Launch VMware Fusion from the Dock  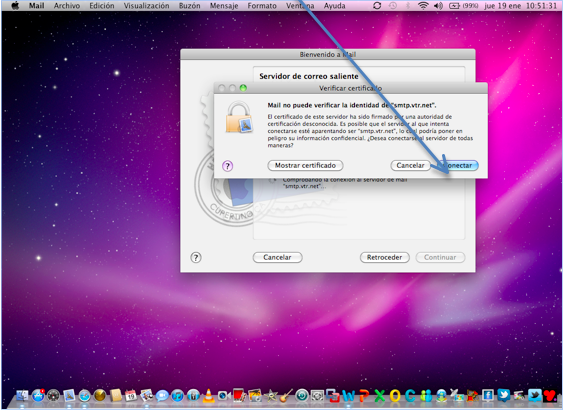[x=333, y=396]
